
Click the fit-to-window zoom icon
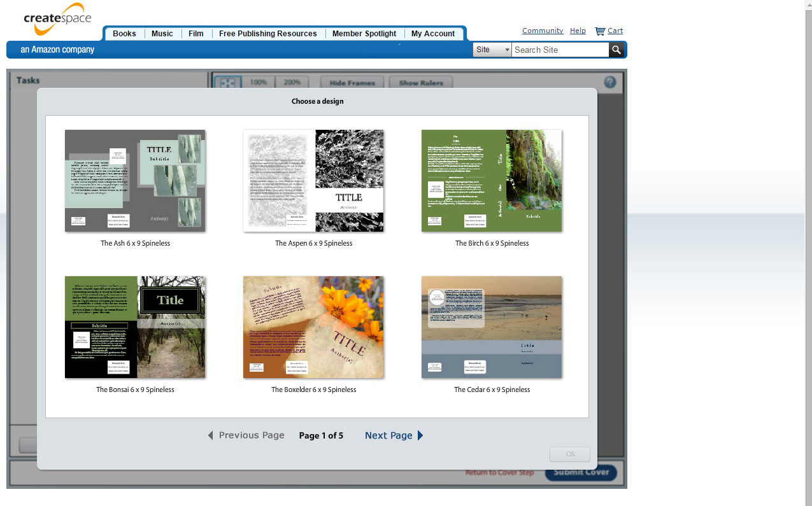[x=227, y=83]
